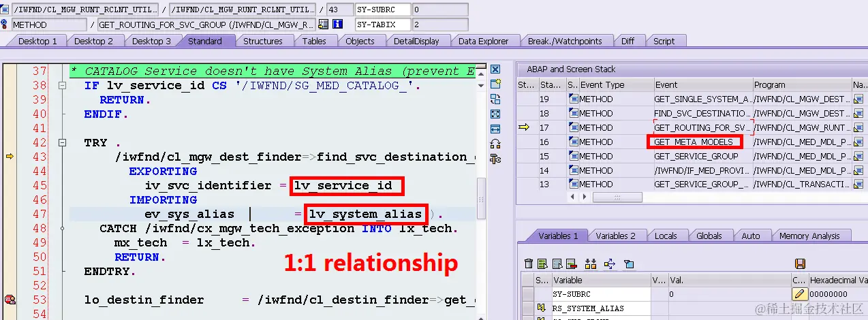Click the maximize horizontally icon beside editor
The width and height of the screenshot is (868, 320).
495,129
